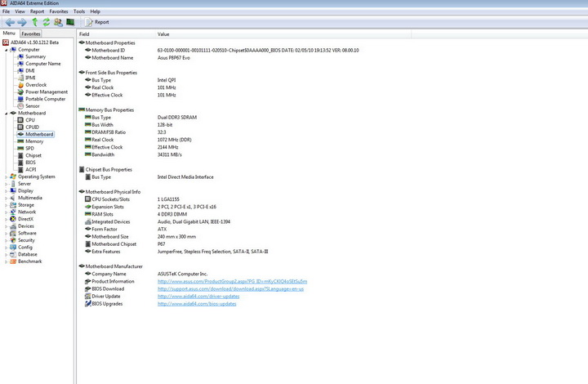Go forward with the blue right arrow
Screen dimensions: 588x384
point(22,22)
